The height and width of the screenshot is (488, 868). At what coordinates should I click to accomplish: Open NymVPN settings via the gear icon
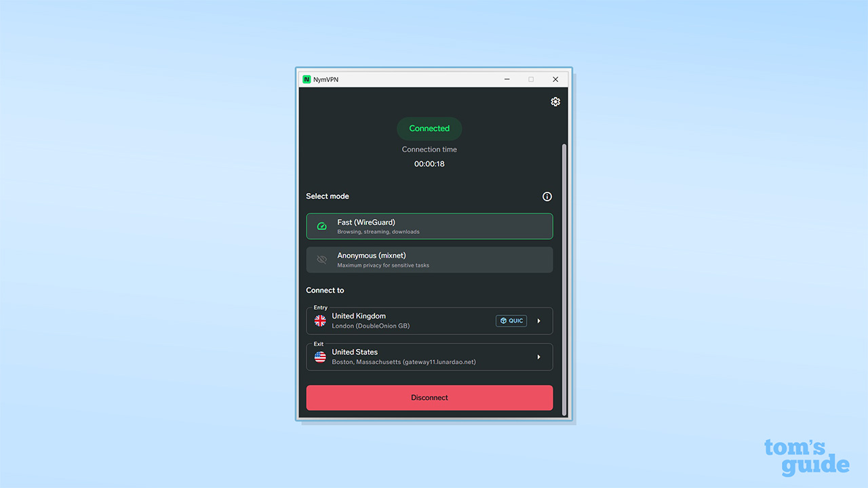click(x=555, y=102)
